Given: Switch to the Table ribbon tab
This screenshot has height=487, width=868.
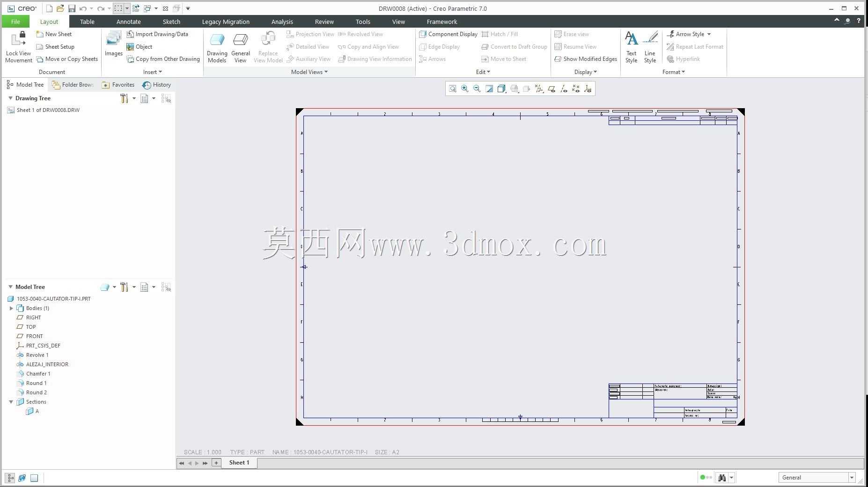Looking at the screenshot, I should click(87, 22).
